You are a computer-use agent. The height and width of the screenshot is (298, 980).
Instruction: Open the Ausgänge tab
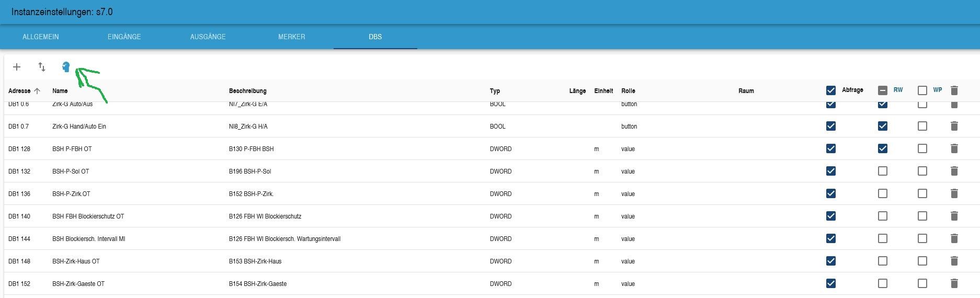click(208, 37)
